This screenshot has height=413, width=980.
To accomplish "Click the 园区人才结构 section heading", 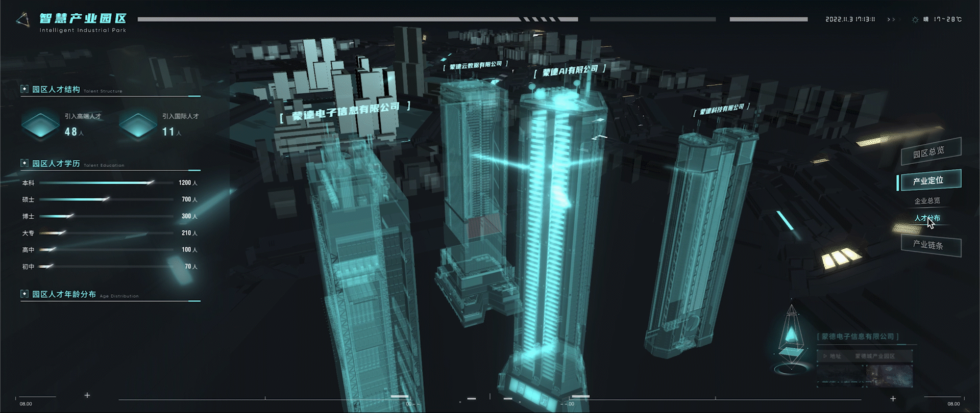I will tap(56, 89).
